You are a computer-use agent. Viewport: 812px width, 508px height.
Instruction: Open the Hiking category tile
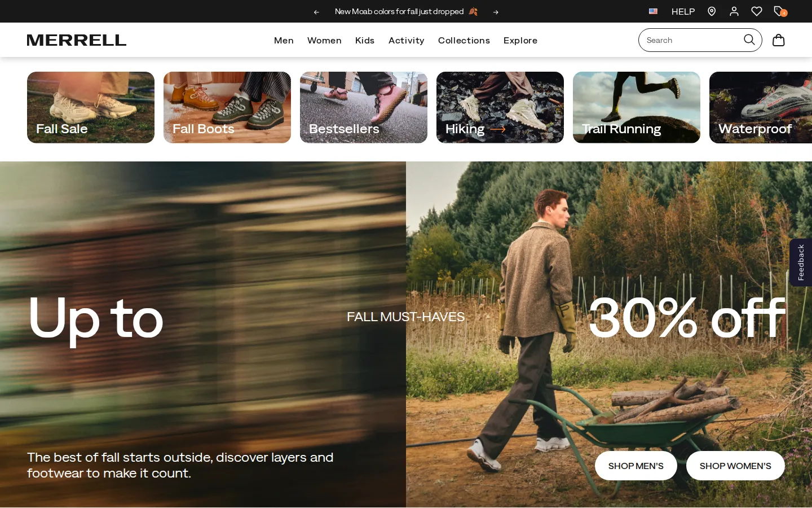click(500, 107)
